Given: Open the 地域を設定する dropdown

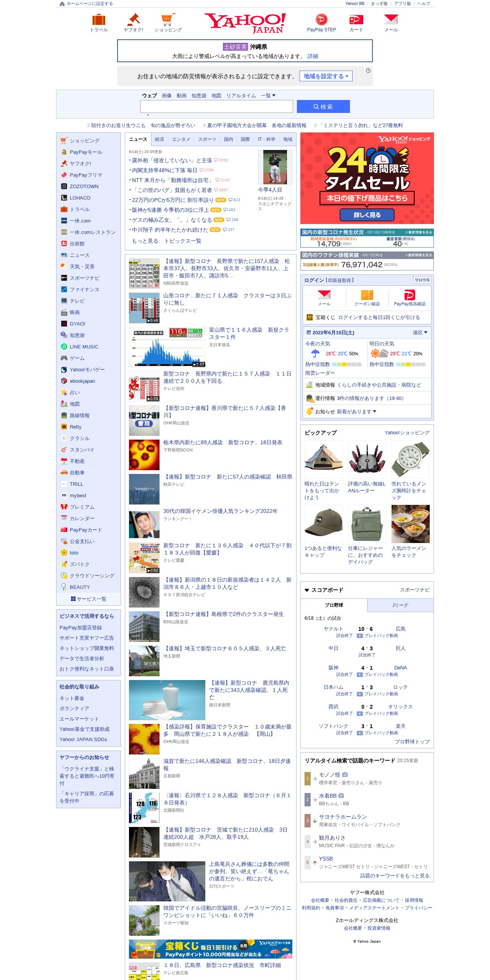Looking at the screenshot, I should coord(326,76).
